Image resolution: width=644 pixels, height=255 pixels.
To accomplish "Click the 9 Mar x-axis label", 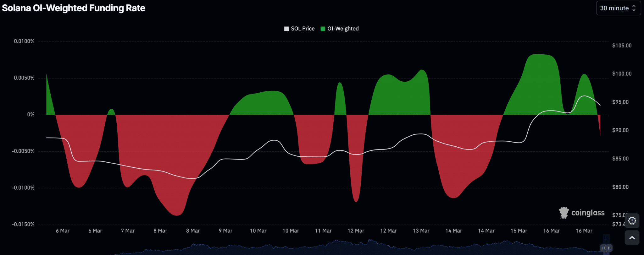I will pos(225,231).
